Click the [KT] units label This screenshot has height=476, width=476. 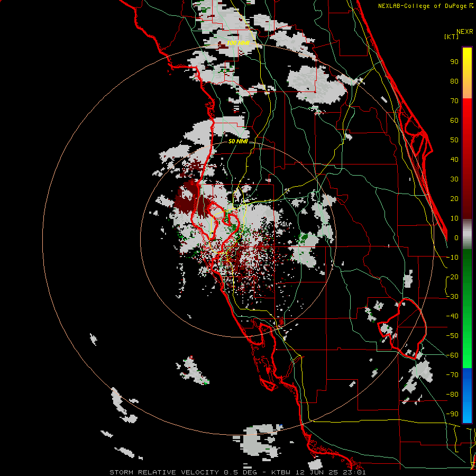[451, 36]
